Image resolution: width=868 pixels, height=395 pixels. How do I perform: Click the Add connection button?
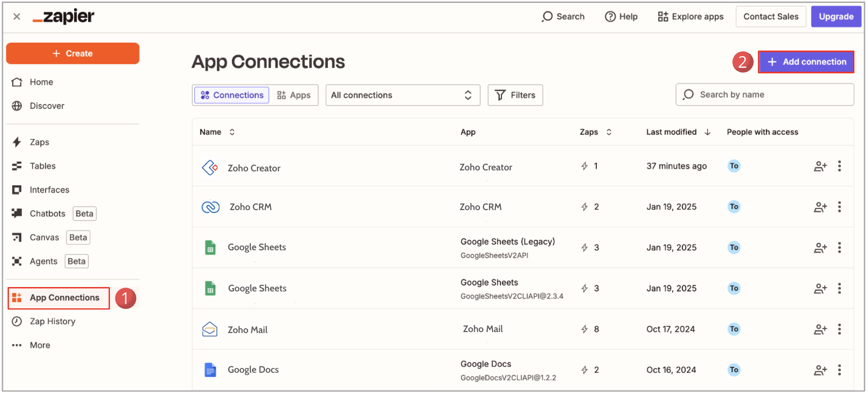pyautogui.click(x=806, y=62)
